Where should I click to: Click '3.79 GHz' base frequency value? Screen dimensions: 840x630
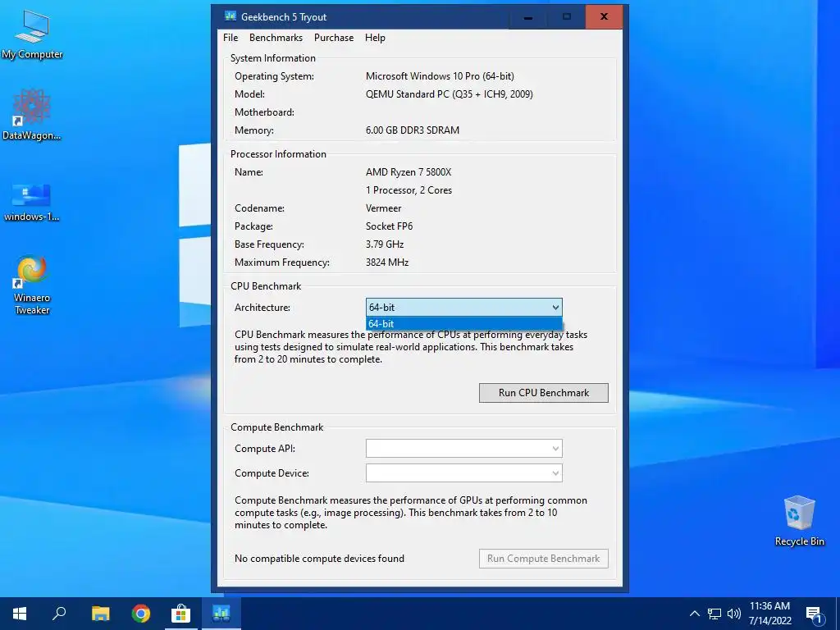pyautogui.click(x=385, y=244)
